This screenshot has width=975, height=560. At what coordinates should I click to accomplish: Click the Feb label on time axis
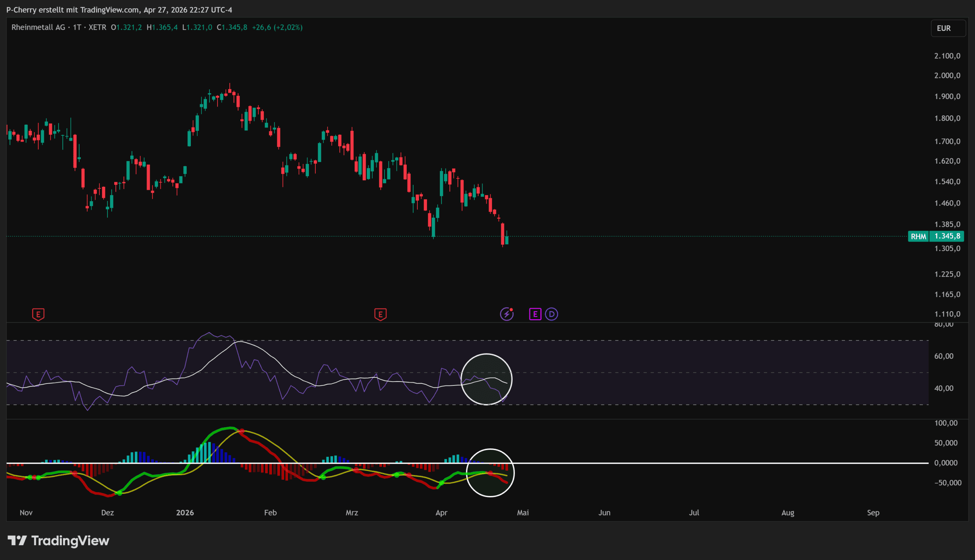(x=270, y=513)
